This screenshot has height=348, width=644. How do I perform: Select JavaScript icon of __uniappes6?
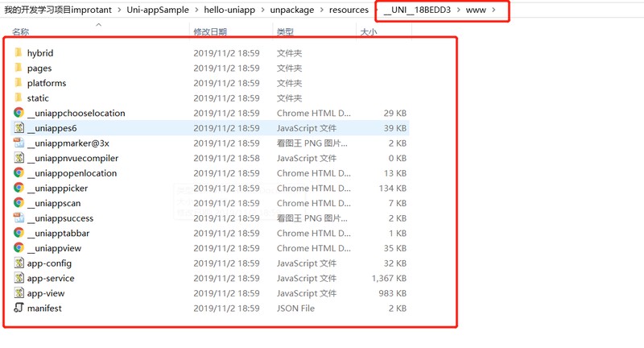pos(19,127)
